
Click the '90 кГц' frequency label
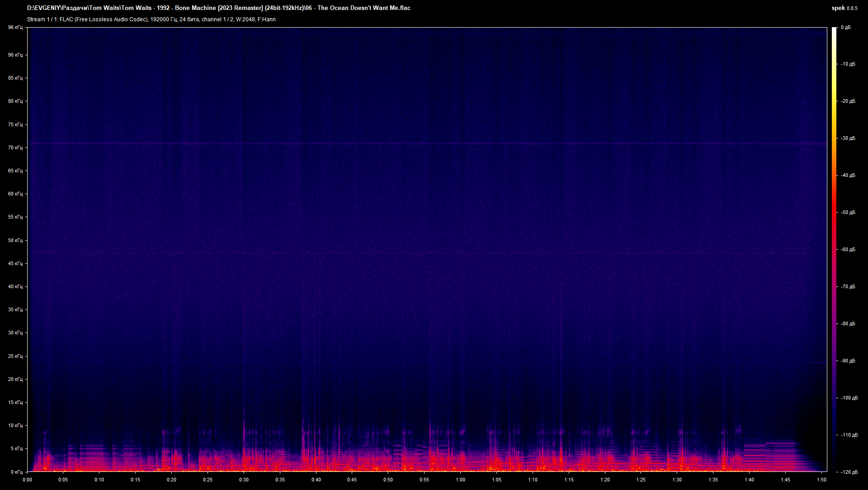(x=15, y=55)
